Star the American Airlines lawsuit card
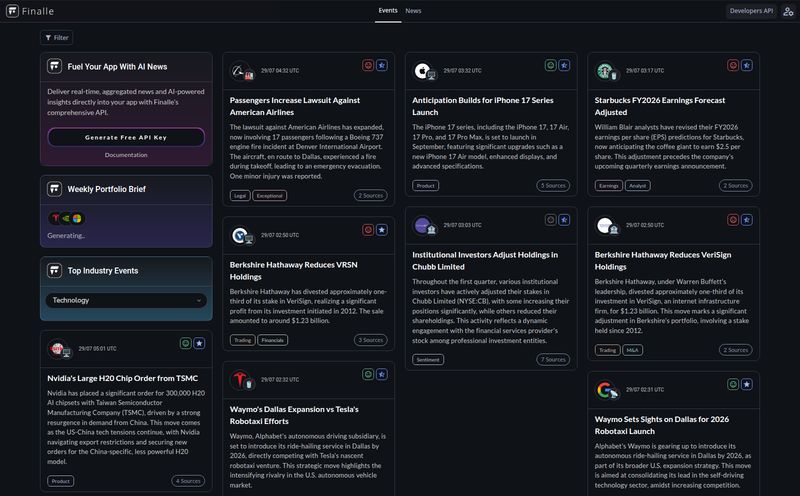Image resolution: width=800 pixels, height=496 pixels. [382, 65]
